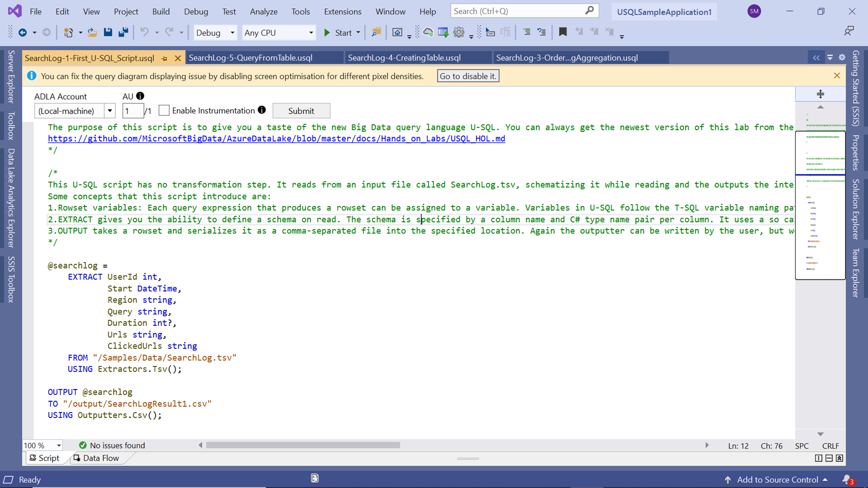This screenshot has width=868, height=488.
Task: Click the horizontal scrollbar thumb
Action: pyautogui.click(x=302, y=445)
